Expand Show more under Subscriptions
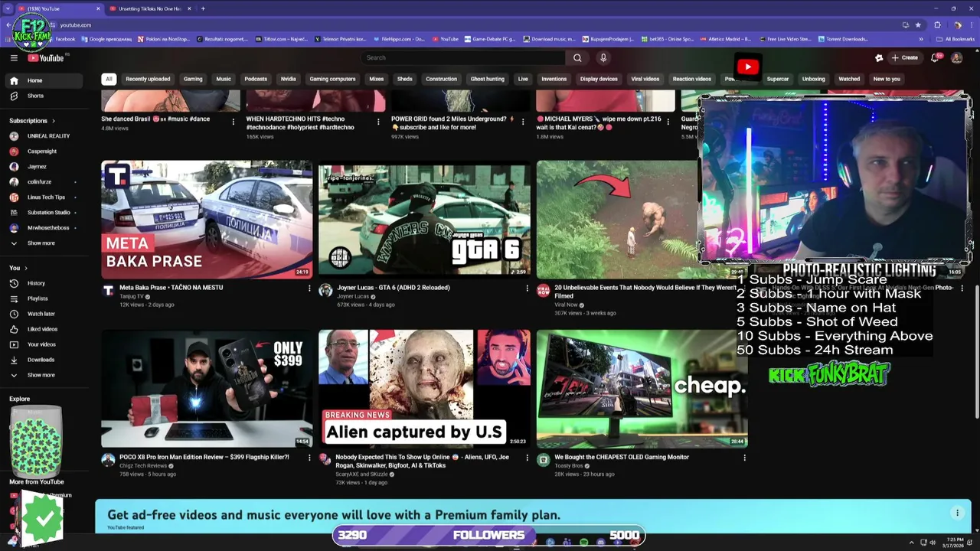 coord(44,243)
